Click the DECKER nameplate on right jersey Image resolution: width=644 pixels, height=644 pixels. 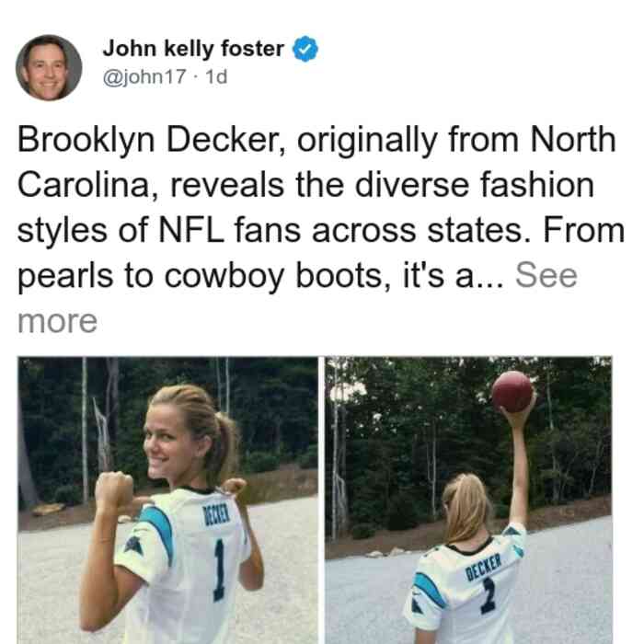click(x=483, y=567)
